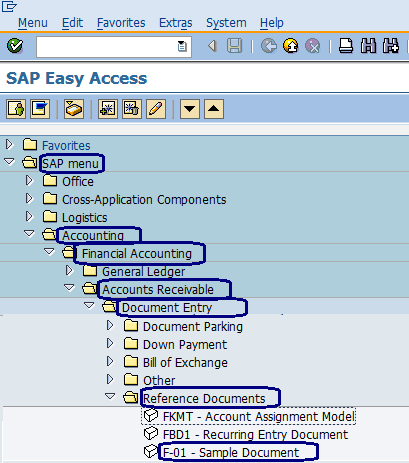
Task: Expand the Logistics folder node
Action: point(29,216)
